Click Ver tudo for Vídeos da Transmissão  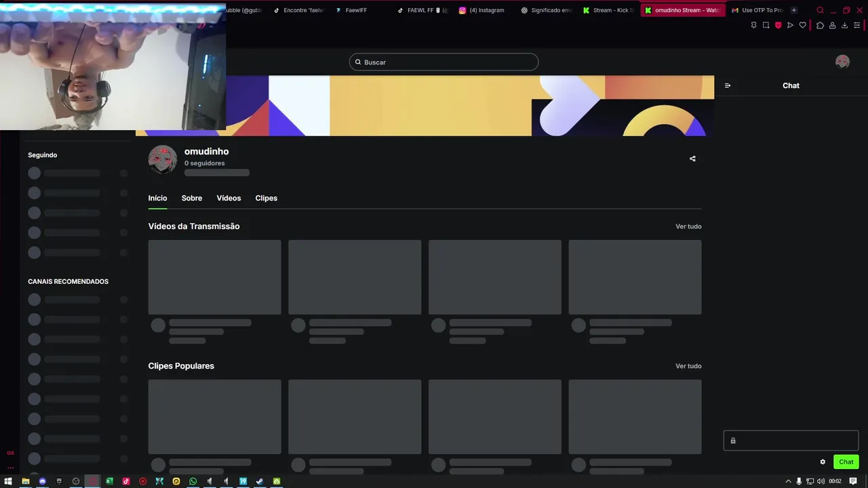[688, 226]
